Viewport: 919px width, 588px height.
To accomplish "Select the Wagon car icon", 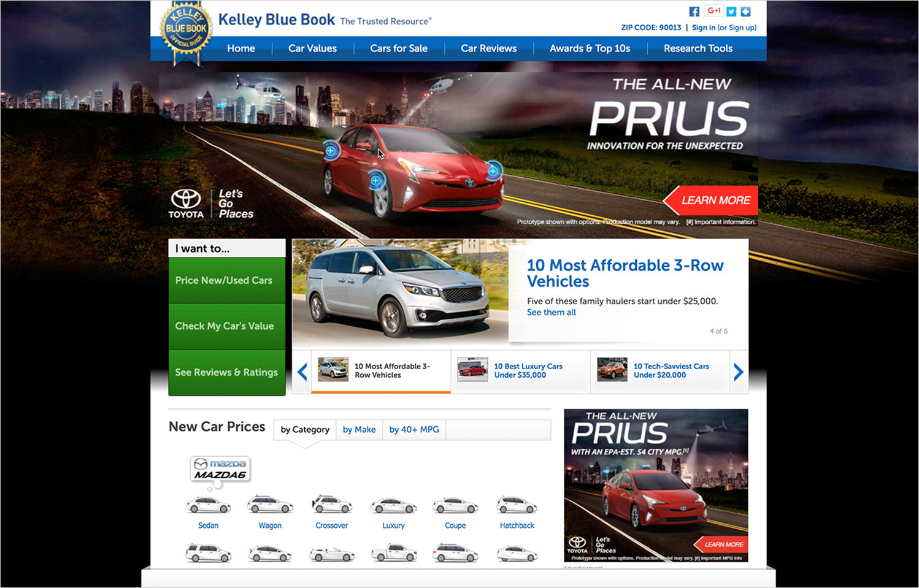I will coord(270,505).
